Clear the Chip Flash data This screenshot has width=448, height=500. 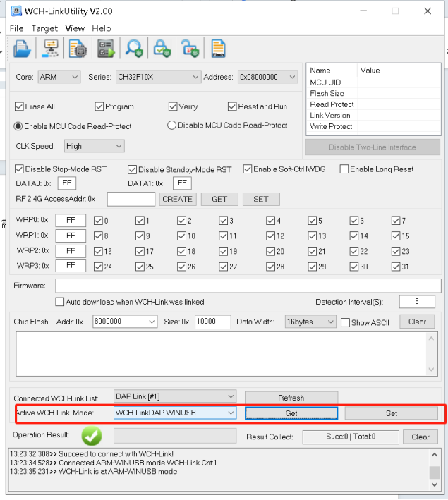418,322
